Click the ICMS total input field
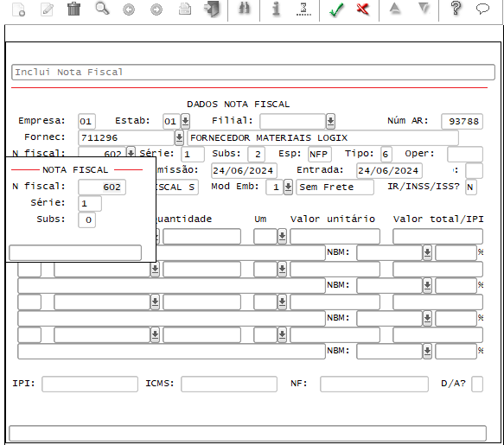 tap(229, 384)
